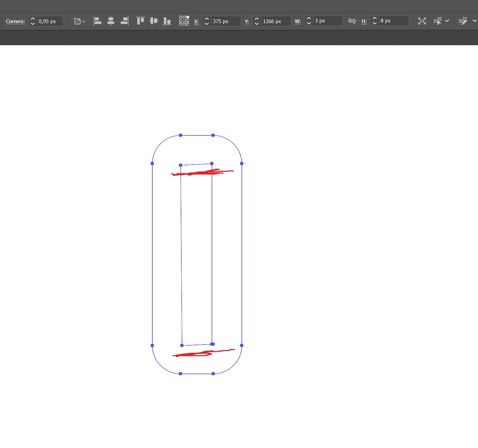Increase the Y value with up arrow
The height and width of the screenshot is (448, 478).
[257, 19]
